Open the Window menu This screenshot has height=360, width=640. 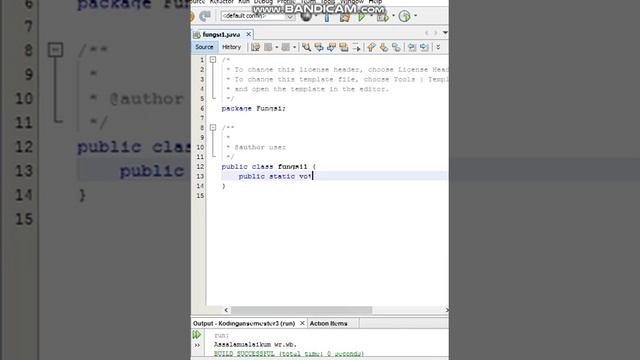352,2
